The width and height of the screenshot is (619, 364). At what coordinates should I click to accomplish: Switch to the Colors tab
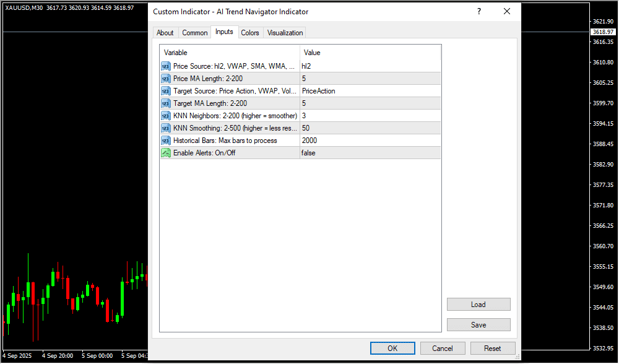click(x=250, y=33)
